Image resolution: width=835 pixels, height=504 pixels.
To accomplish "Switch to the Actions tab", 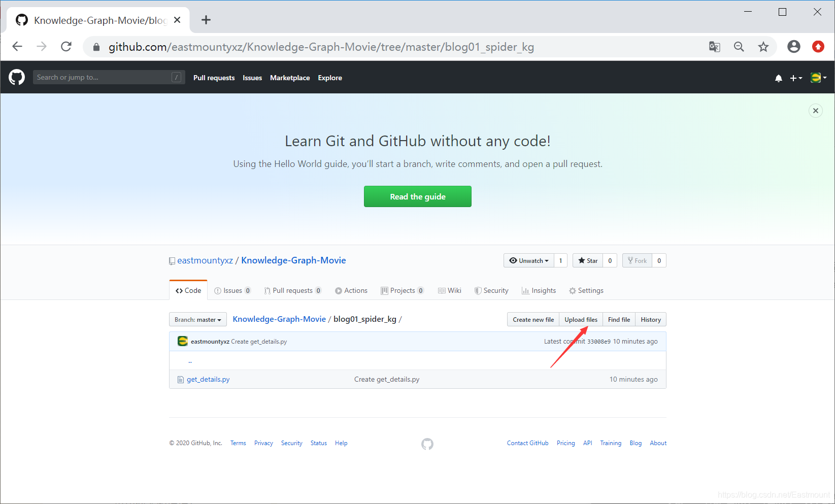I will [x=351, y=290].
